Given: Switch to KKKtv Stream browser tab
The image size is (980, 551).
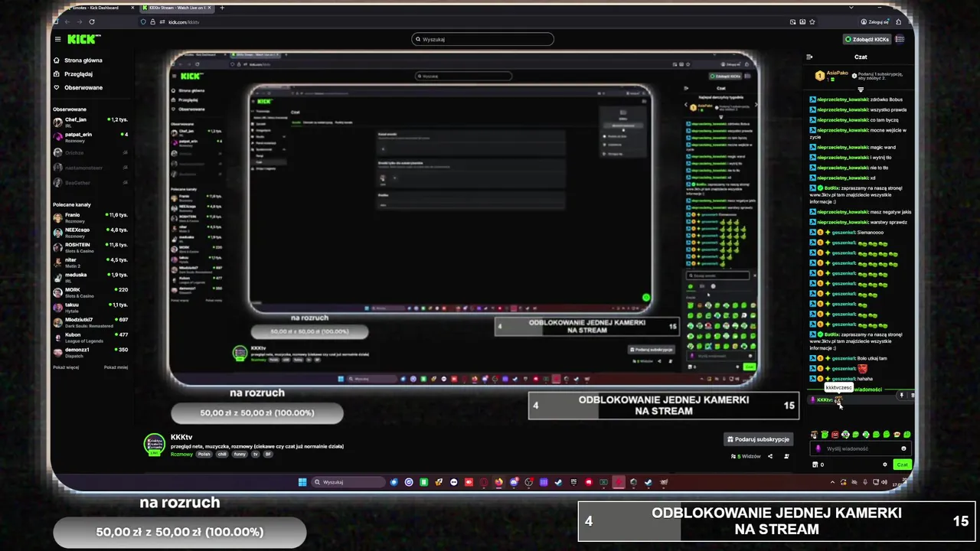Looking at the screenshot, I should [x=178, y=8].
